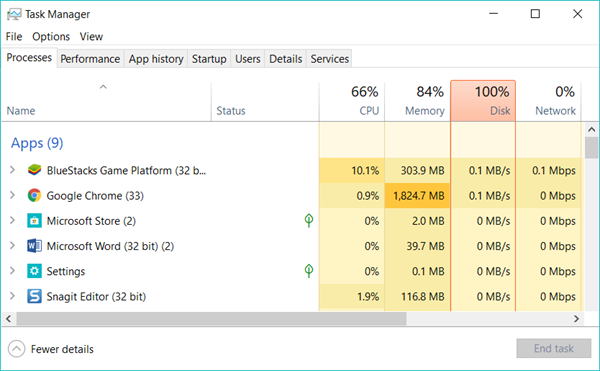
Task: Select the BlueStacks Game Platform row name
Action: click(x=126, y=170)
